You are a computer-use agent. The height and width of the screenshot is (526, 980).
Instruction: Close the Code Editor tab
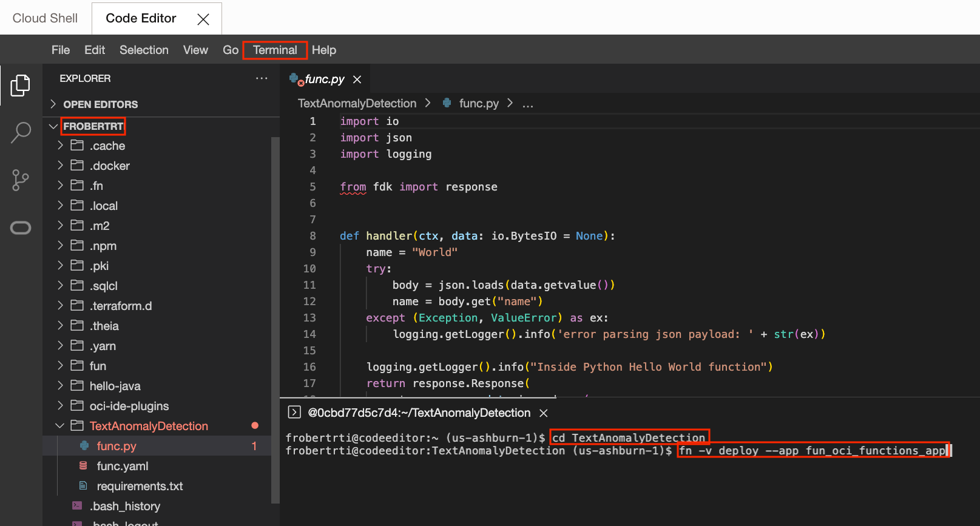(x=203, y=19)
